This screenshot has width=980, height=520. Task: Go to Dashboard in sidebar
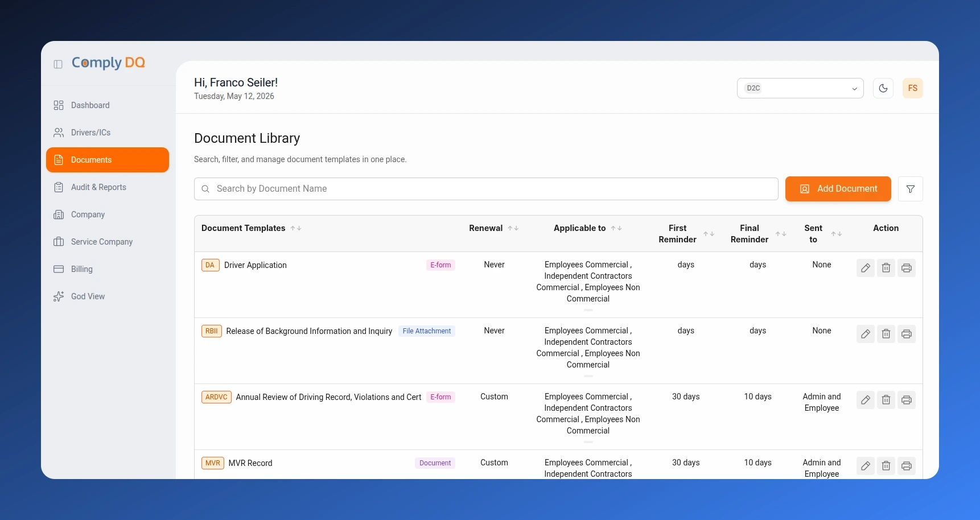click(108, 105)
